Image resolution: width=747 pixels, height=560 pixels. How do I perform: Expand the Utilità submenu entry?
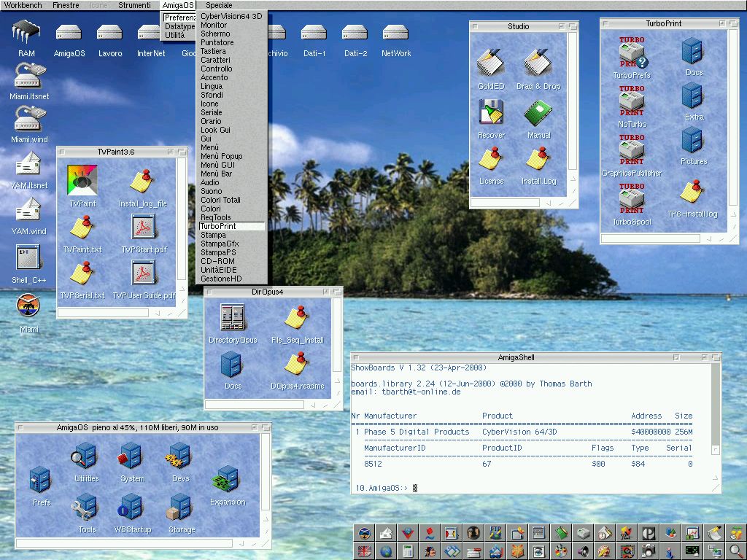[175, 35]
